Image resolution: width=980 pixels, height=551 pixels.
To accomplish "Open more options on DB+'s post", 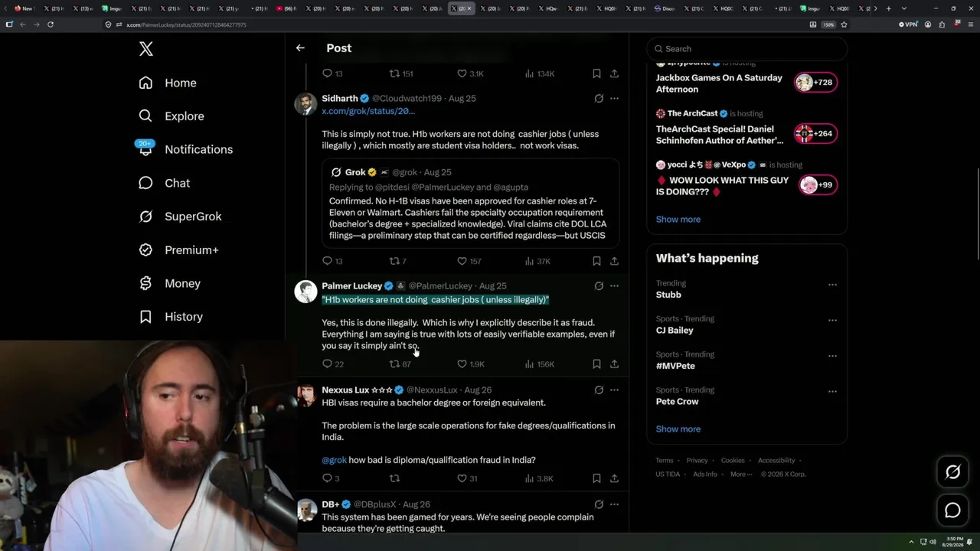I will (614, 504).
